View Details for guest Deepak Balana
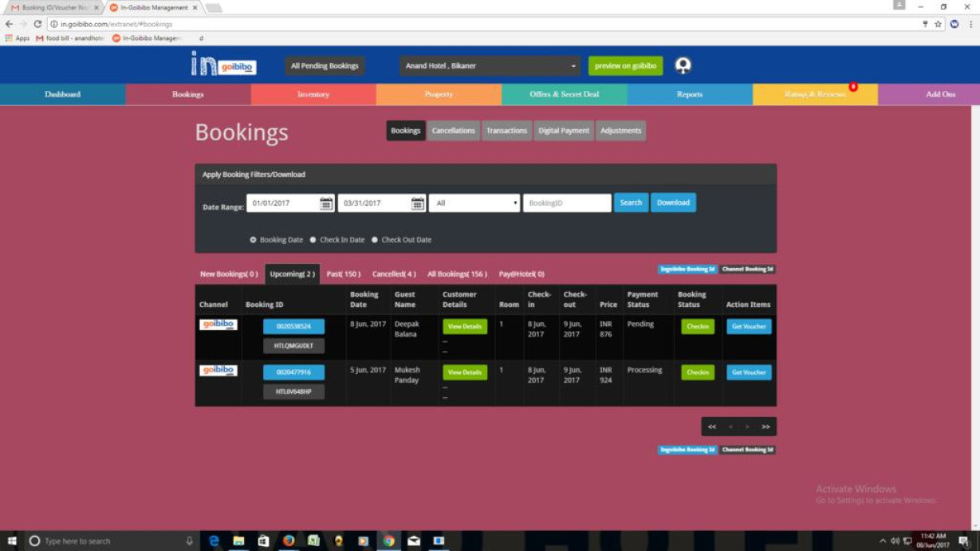This screenshot has width=980, height=551. pos(465,327)
